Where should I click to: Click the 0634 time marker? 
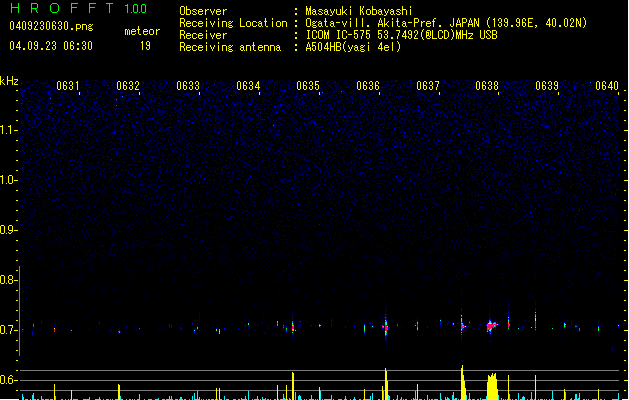point(248,86)
